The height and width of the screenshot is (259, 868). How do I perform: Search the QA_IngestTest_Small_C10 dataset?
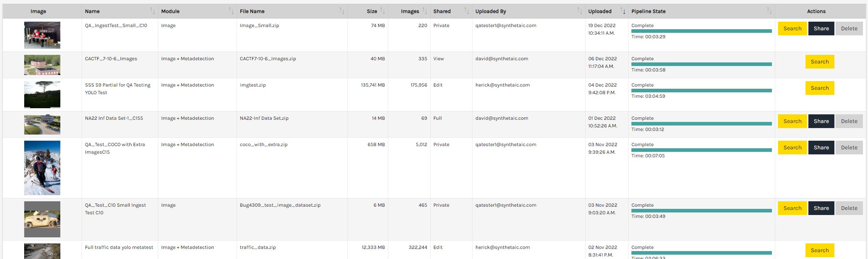(x=792, y=28)
